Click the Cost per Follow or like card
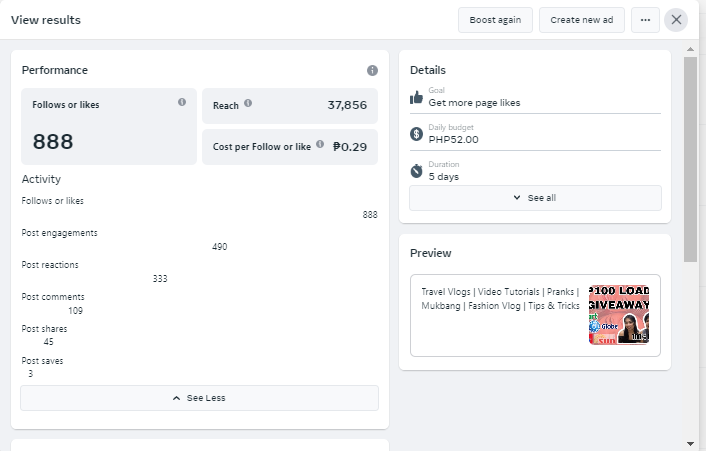 290,146
